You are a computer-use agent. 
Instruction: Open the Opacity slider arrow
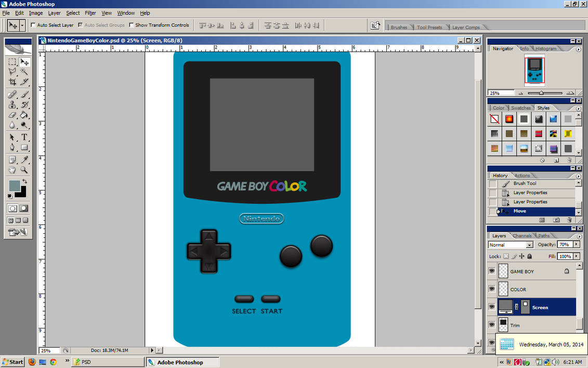[577, 245]
